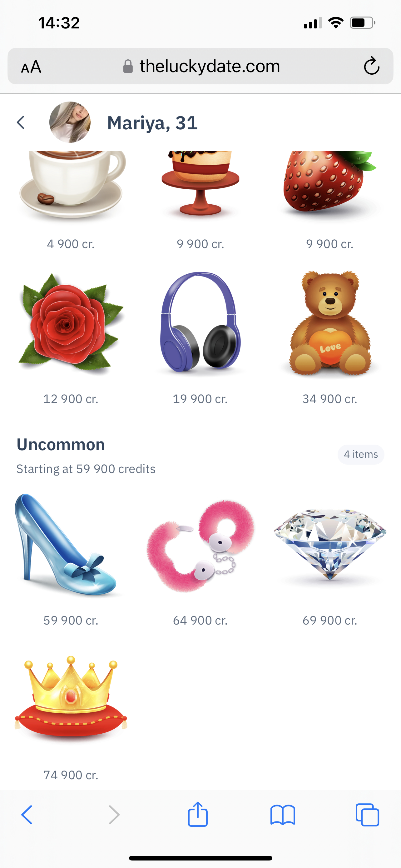
Task: Choose the purple headphones gift
Action: click(x=200, y=322)
